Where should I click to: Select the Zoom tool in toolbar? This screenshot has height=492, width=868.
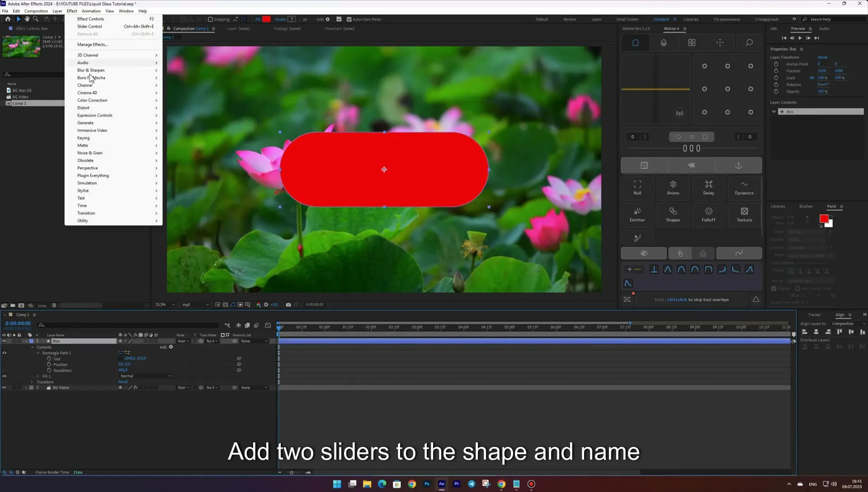pos(36,19)
